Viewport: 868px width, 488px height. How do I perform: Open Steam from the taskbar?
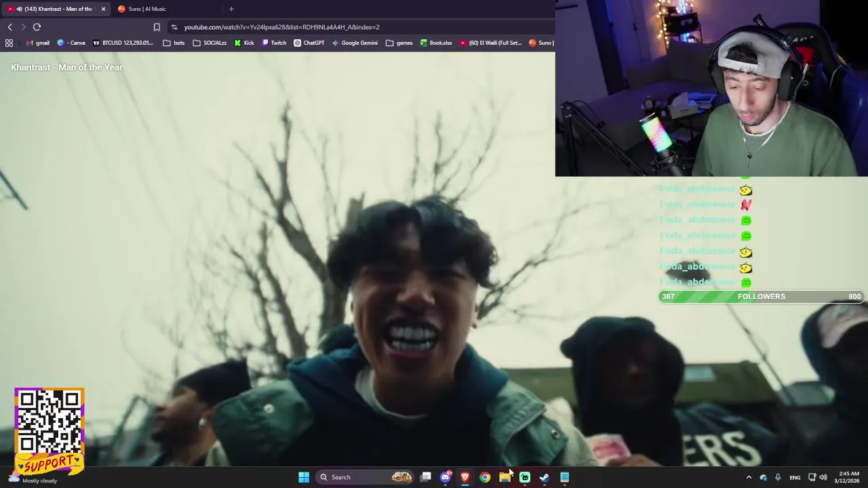click(544, 477)
